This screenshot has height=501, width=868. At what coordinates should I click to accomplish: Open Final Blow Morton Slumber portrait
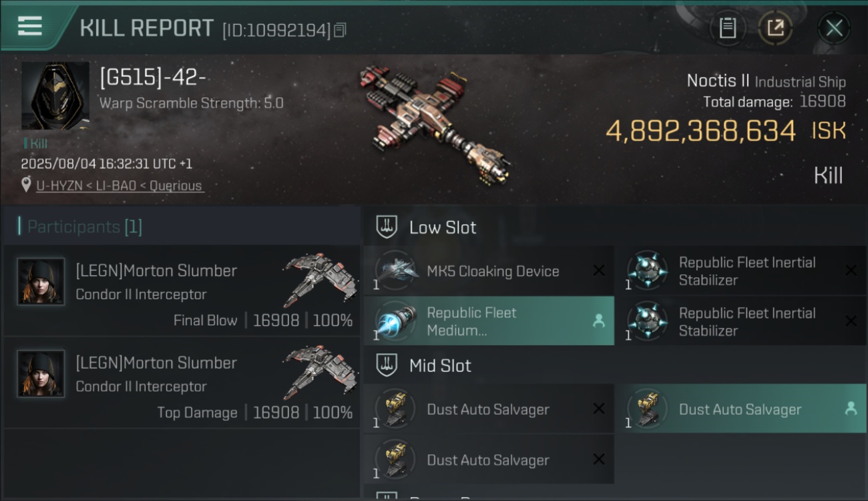41,282
